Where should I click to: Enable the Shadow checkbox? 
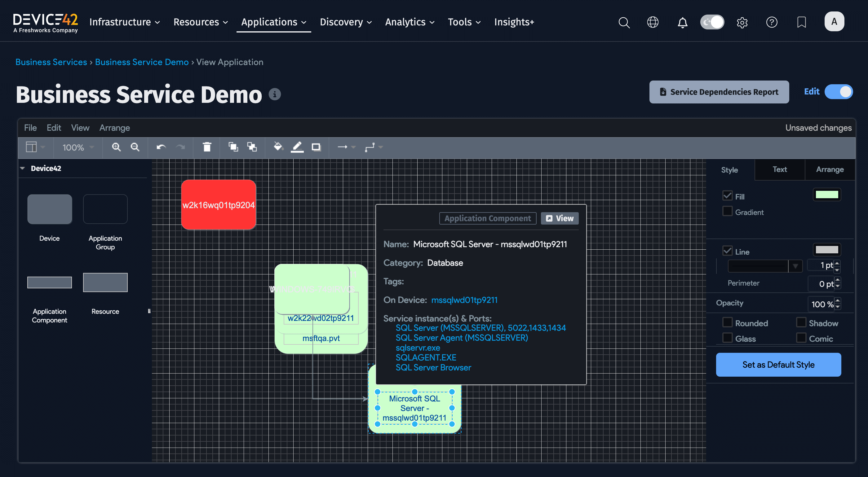pos(801,322)
